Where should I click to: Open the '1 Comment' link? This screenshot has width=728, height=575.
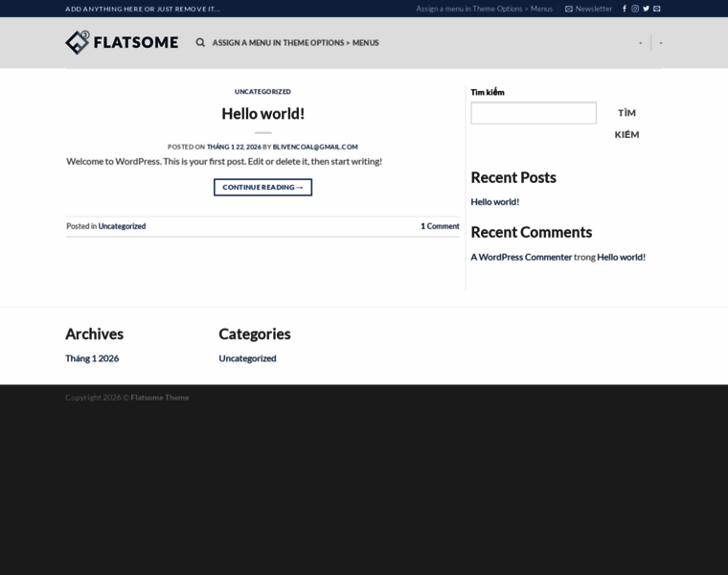pyautogui.click(x=440, y=226)
